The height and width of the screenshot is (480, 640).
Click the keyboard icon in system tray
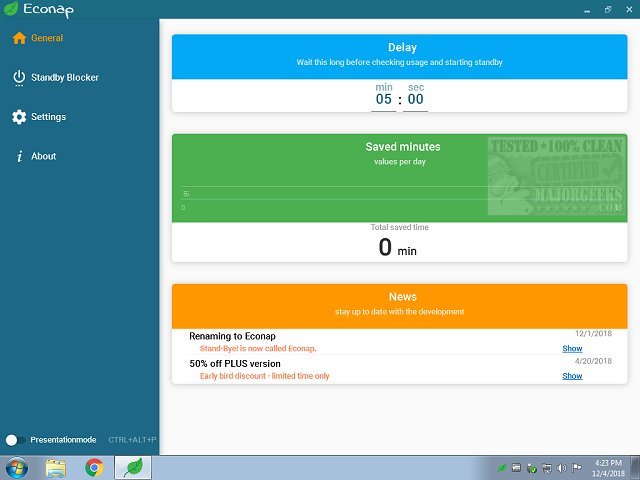pyautogui.click(x=516, y=468)
